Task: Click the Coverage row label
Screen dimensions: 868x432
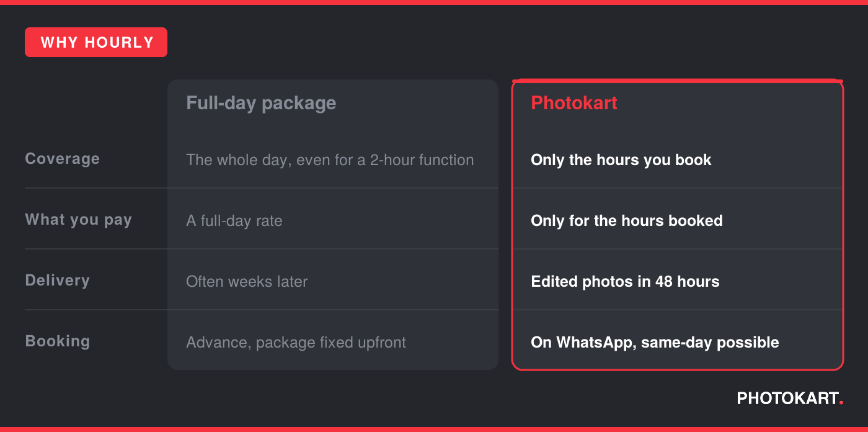Action: pos(62,159)
